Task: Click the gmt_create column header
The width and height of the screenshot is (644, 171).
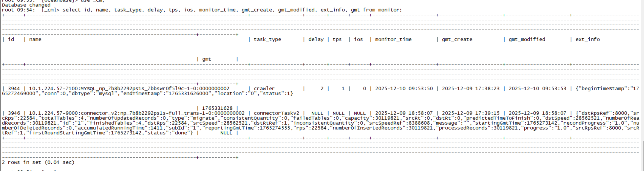Action: tap(457, 39)
